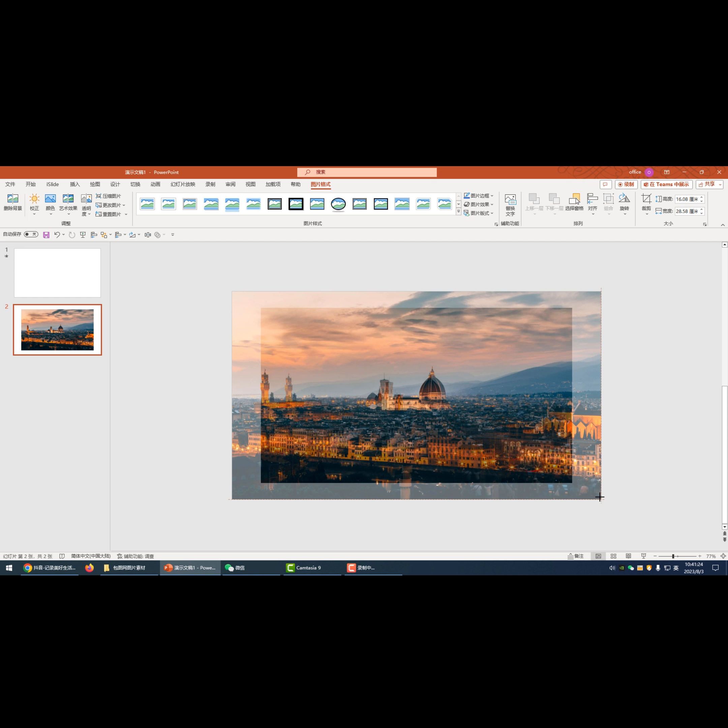This screenshot has width=728, height=728.
Task: Expand the picture styles gallery more arrow
Action: click(459, 212)
